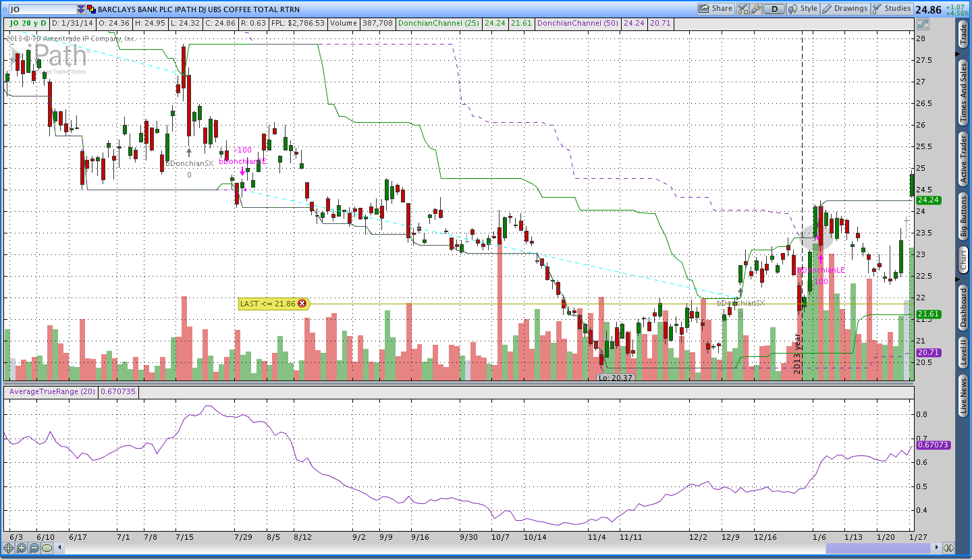Click the horizontal time scrollbar thumb

(x=878, y=548)
